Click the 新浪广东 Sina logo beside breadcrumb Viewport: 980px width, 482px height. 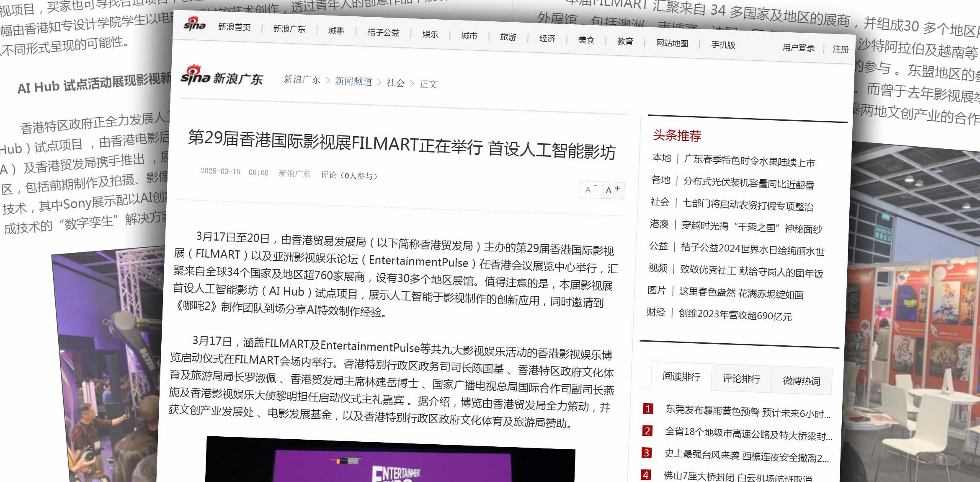click(x=222, y=76)
